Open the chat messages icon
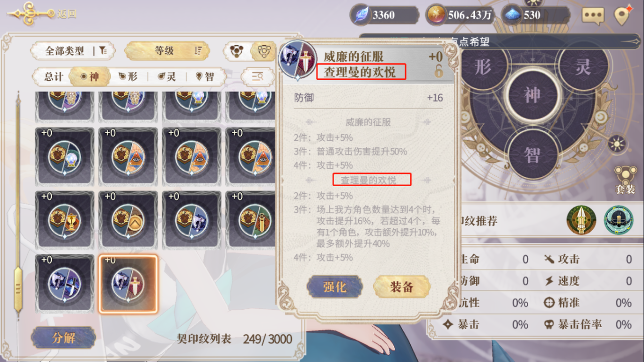The width and height of the screenshot is (644, 362). click(593, 15)
